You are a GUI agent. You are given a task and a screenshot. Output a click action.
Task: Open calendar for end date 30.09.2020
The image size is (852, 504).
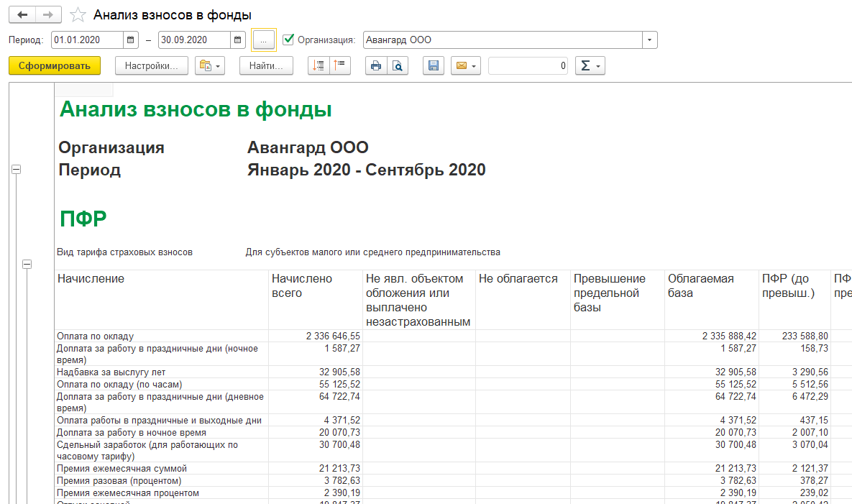point(237,40)
